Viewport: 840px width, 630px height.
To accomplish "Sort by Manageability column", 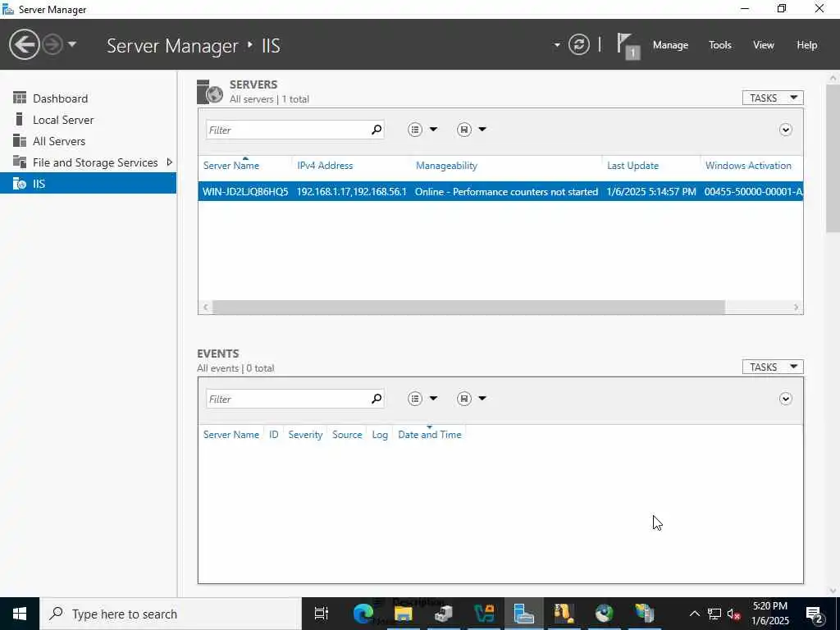I will coord(446,166).
